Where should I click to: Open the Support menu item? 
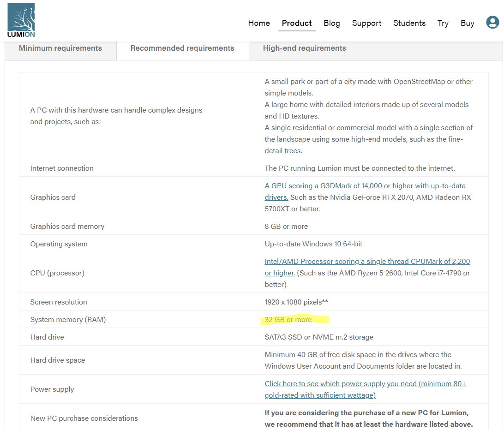click(367, 23)
